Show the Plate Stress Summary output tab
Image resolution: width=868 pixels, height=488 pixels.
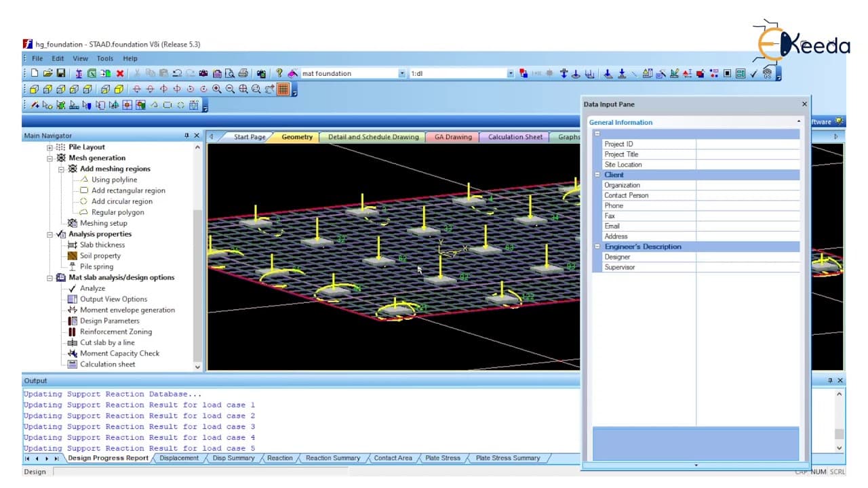click(x=508, y=458)
